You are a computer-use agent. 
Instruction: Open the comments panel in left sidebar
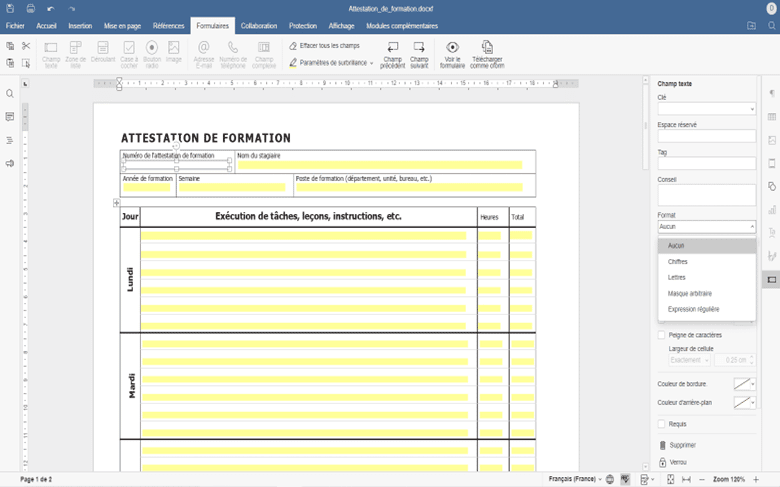tap(10, 117)
